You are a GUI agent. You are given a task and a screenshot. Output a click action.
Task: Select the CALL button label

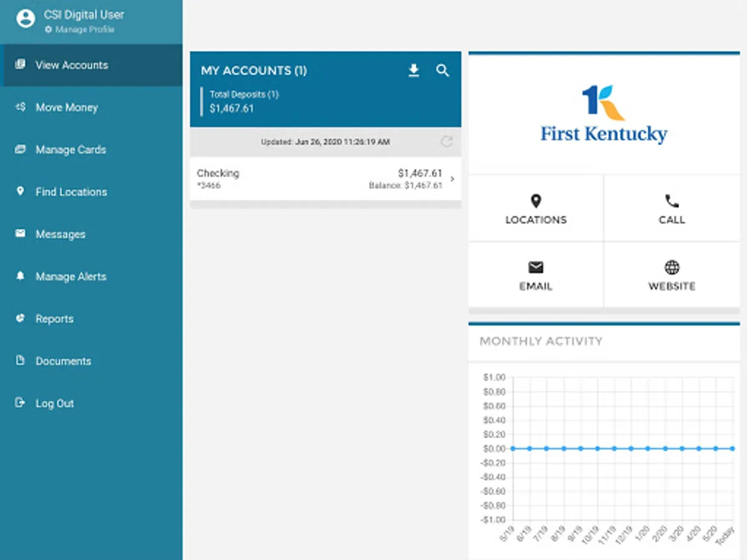tap(672, 220)
